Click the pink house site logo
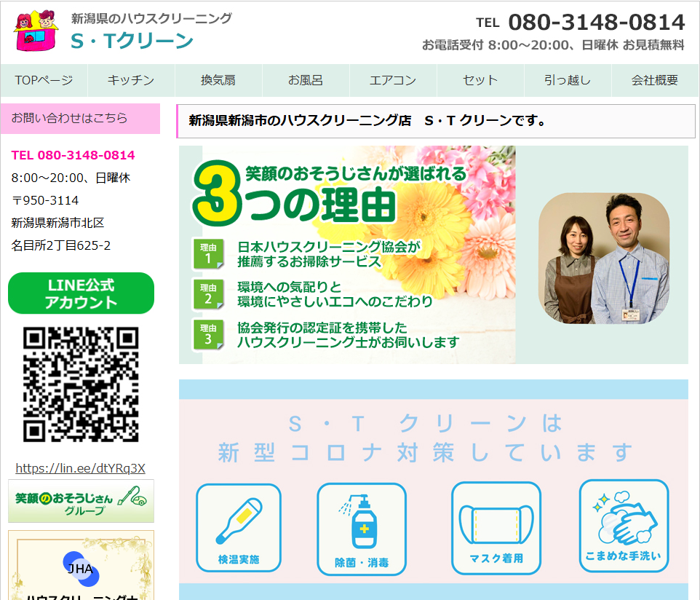Viewport: 700px width, 600px height. tap(36, 31)
